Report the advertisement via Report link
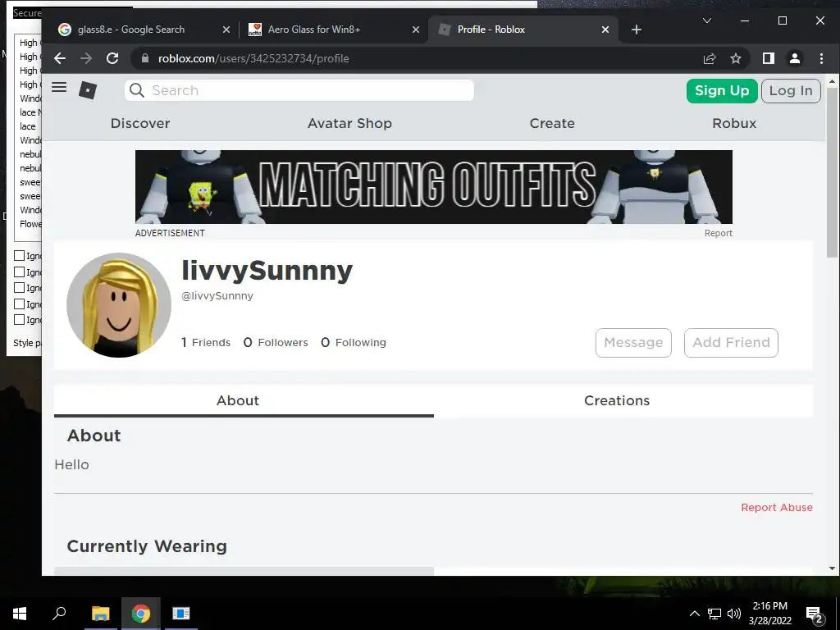This screenshot has height=630, width=840. pos(719,233)
